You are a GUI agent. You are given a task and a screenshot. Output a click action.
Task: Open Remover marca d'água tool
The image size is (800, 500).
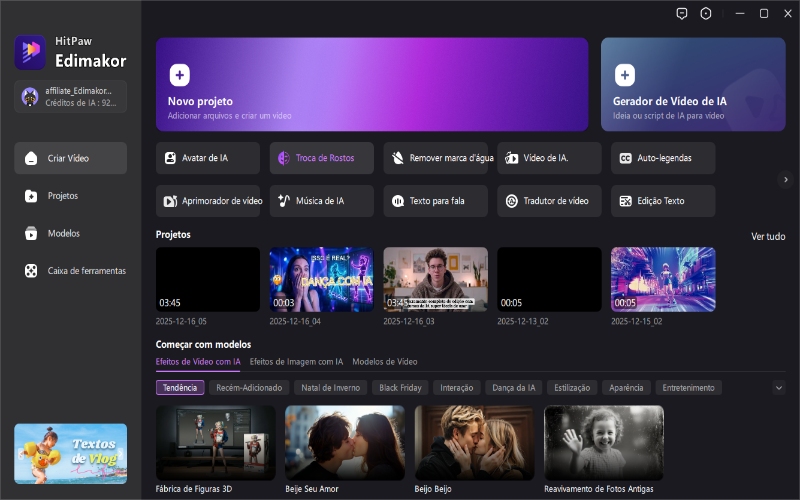click(436, 158)
